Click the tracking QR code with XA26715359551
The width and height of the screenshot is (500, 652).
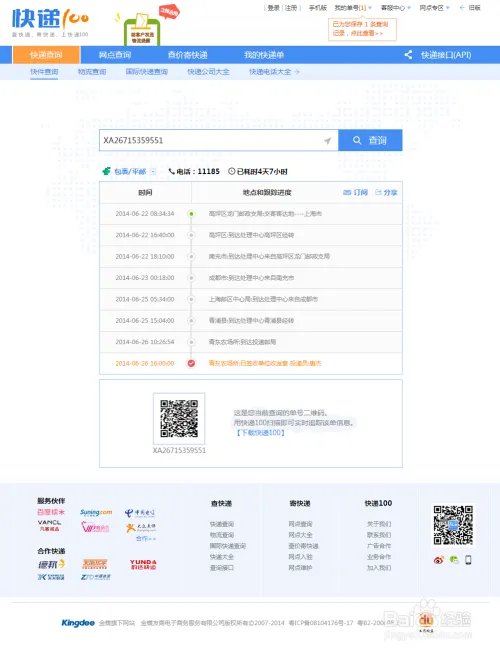(x=179, y=419)
